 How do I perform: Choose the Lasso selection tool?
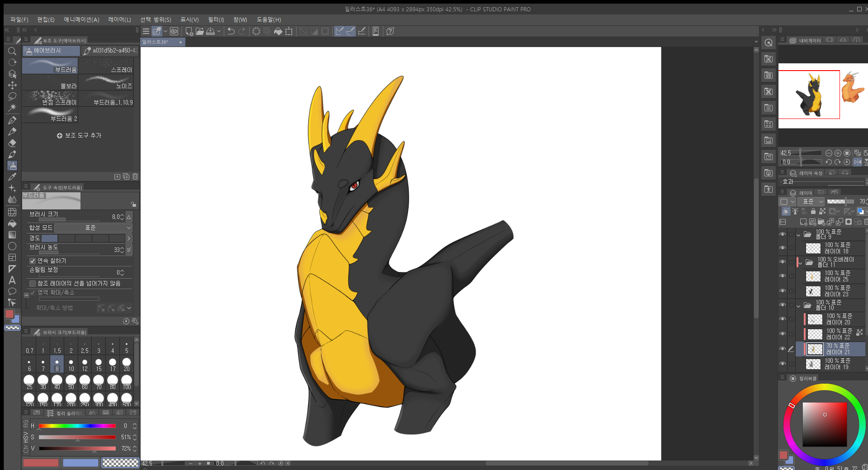(12, 96)
